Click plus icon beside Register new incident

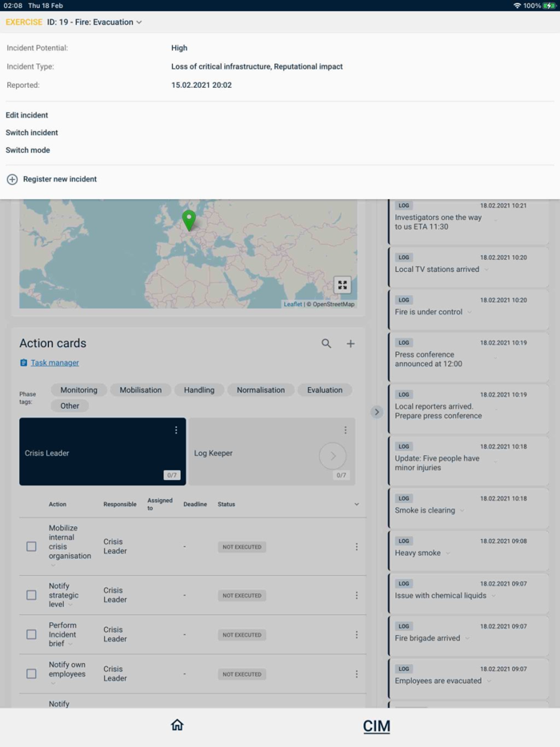point(12,179)
